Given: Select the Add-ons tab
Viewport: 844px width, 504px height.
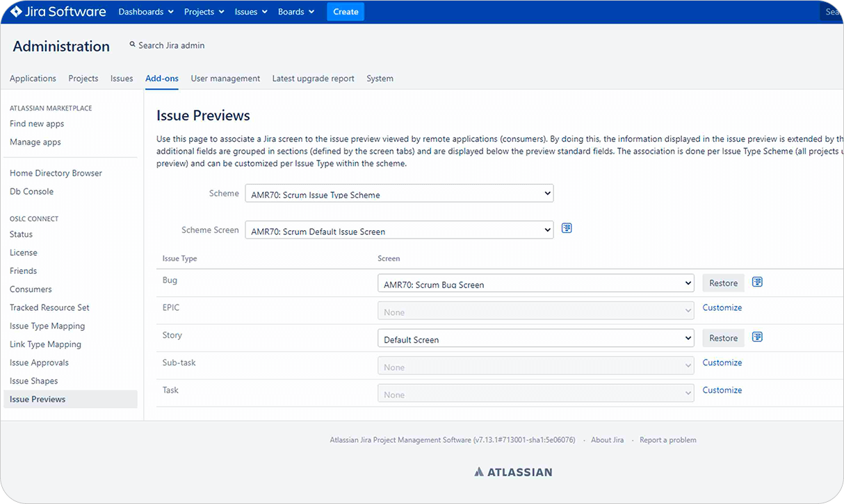Looking at the screenshot, I should (x=162, y=79).
